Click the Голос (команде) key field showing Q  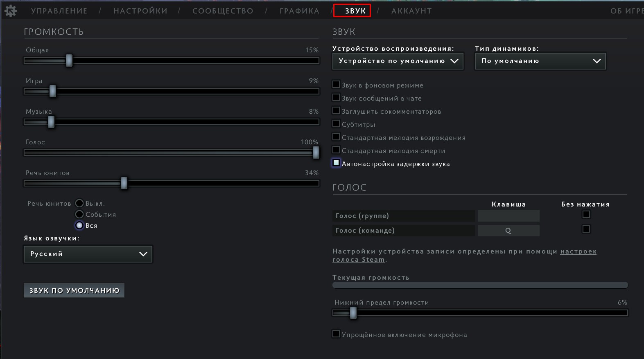509,231
